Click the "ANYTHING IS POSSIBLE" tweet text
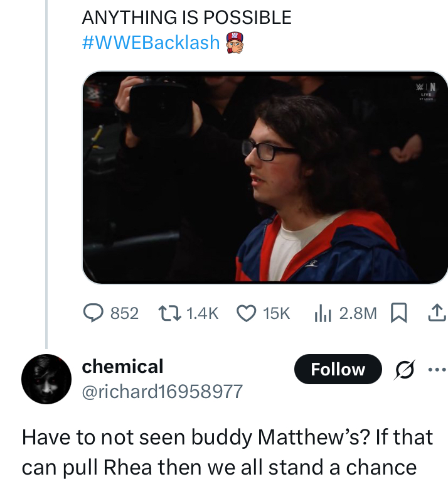 [187, 18]
